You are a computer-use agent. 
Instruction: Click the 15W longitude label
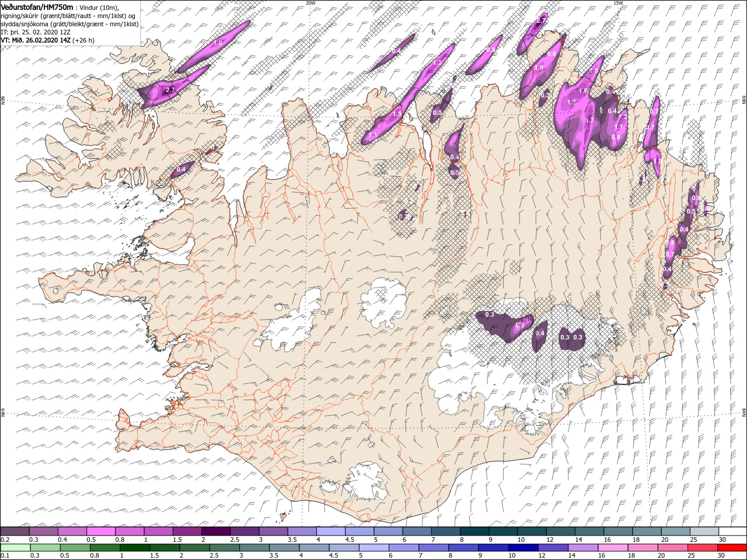click(619, 3)
